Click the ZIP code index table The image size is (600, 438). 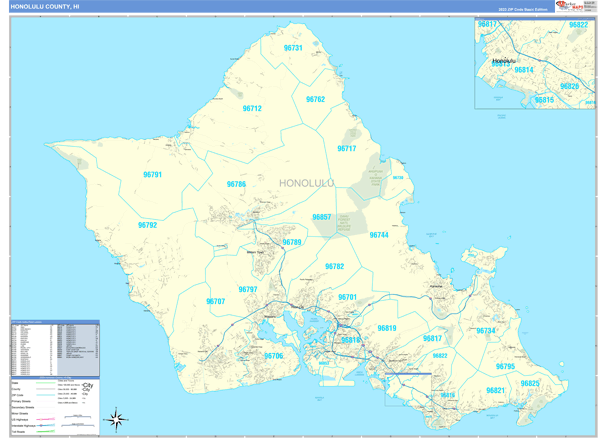54,346
